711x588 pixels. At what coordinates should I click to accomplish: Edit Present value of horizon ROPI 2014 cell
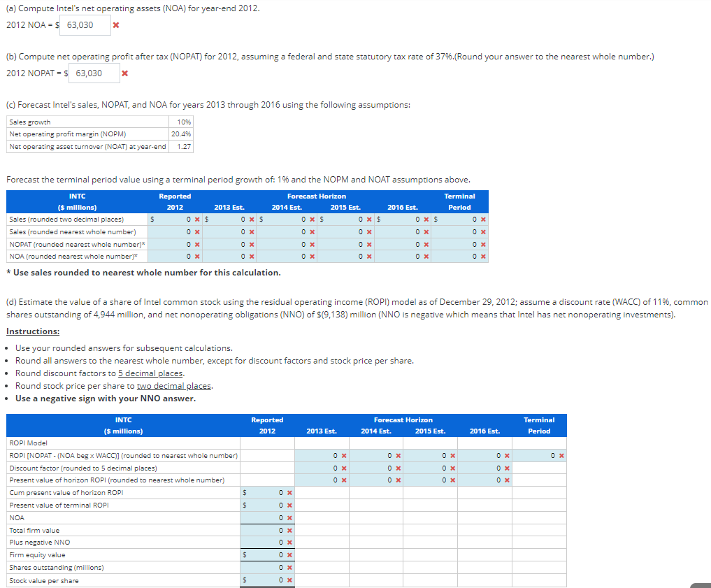376,480
